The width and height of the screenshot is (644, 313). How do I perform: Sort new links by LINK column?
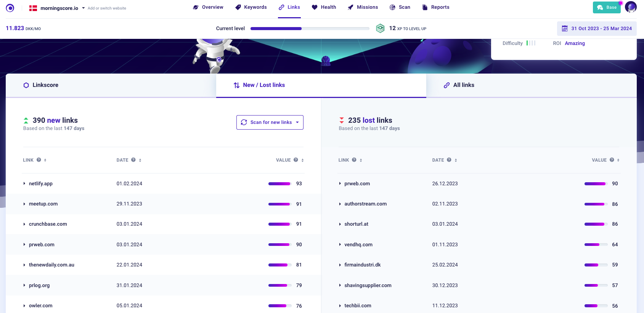pyautogui.click(x=45, y=161)
